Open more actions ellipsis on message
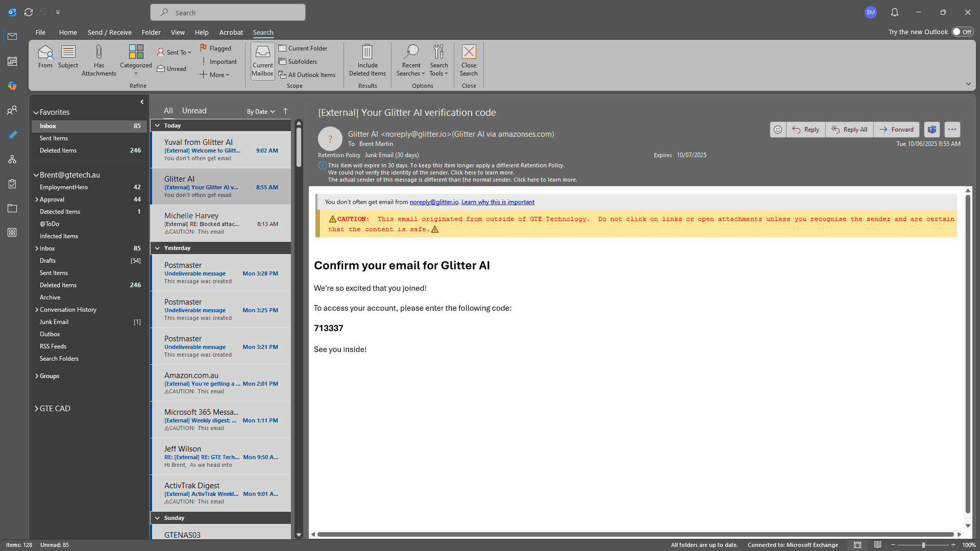The width and height of the screenshot is (980, 551). (952, 130)
